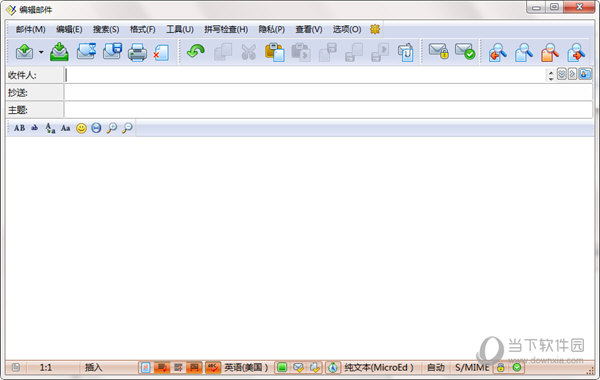
Task: Click into the 收件人 recipient field
Action: 305,75
